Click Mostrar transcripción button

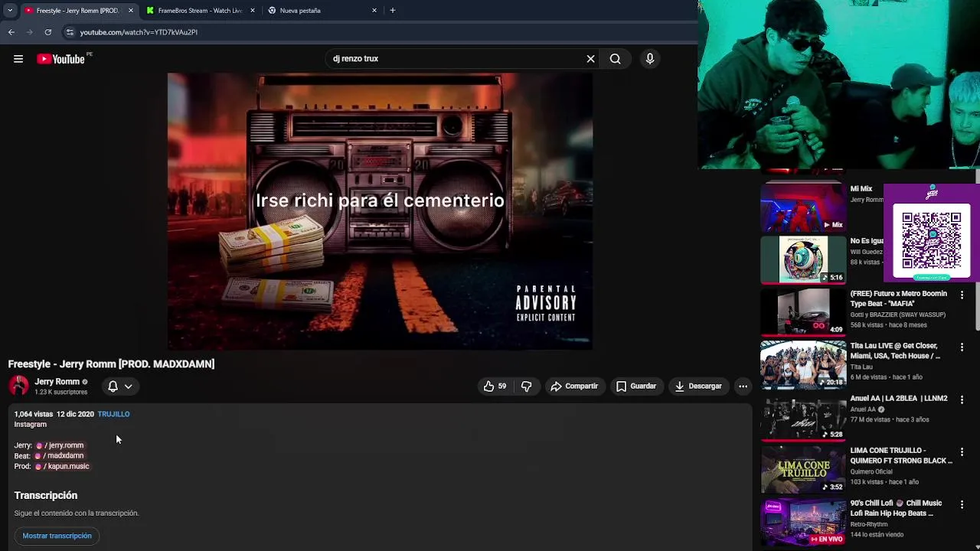[57, 536]
